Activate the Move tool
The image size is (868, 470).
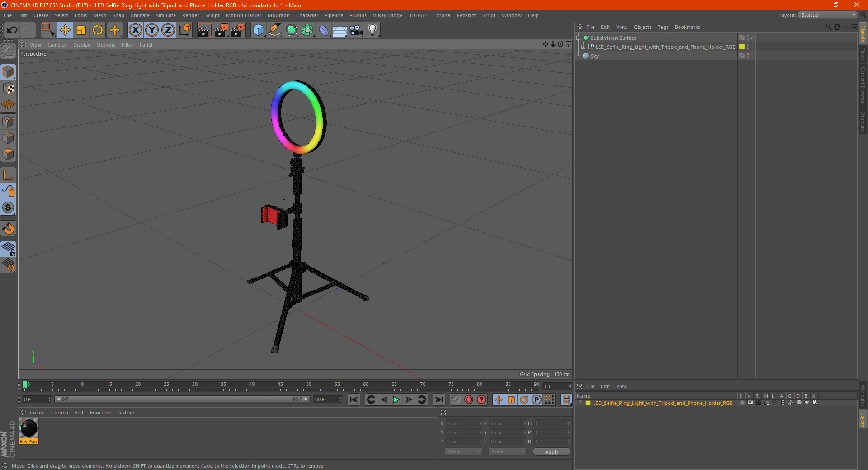pos(65,30)
